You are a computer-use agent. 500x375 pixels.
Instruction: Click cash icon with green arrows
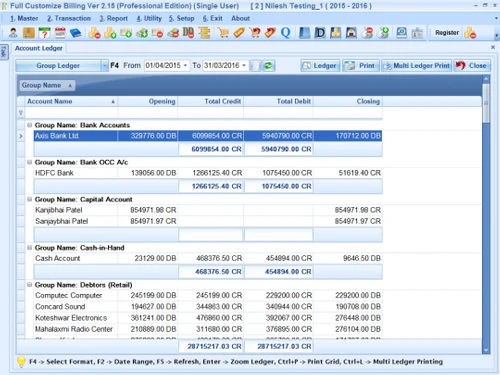click(142, 33)
